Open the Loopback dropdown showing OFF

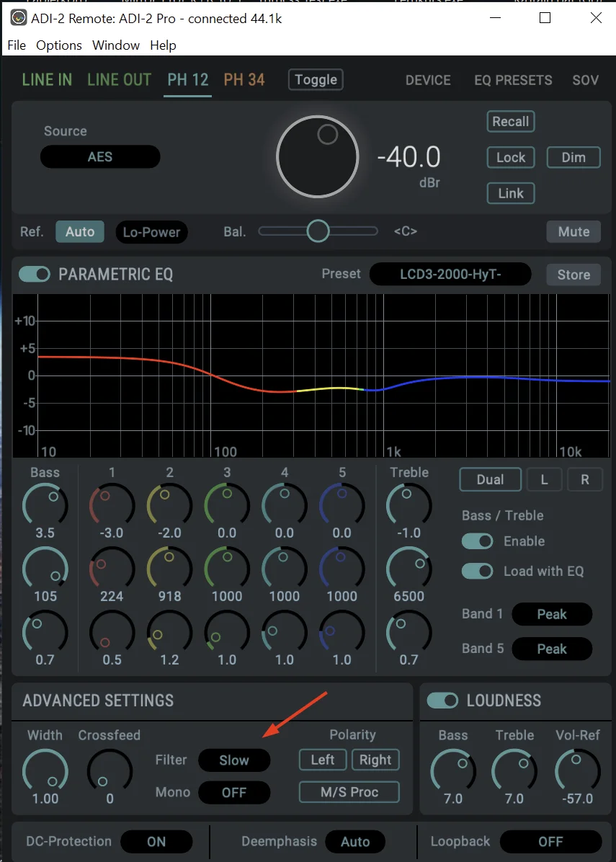coord(550,842)
